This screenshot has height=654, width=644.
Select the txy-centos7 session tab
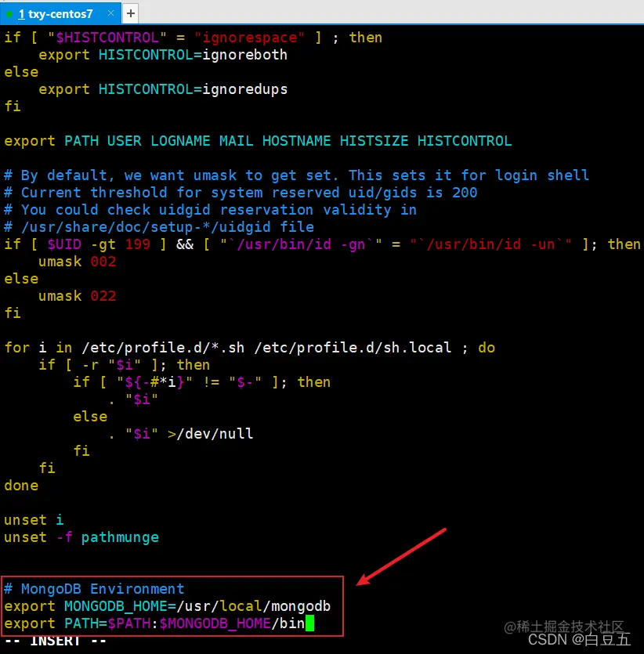61,13
